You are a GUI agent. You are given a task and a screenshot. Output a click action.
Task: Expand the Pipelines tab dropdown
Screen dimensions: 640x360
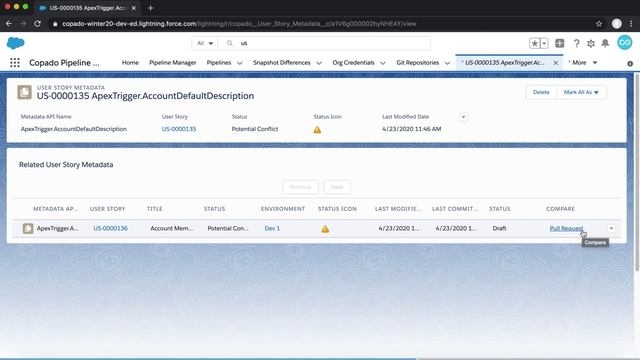[240, 63]
